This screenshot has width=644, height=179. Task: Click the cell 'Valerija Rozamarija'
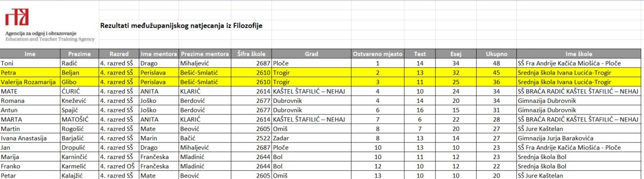30,82
